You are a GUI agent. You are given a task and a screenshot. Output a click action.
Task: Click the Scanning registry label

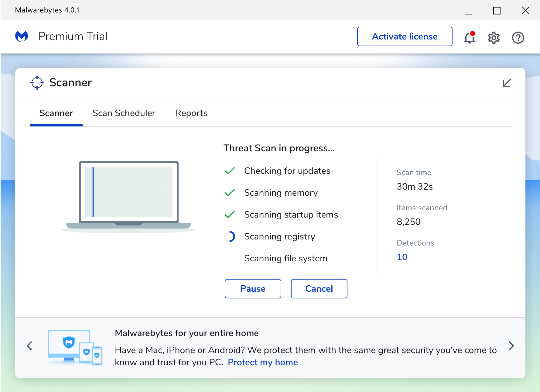pyautogui.click(x=280, y=236)
